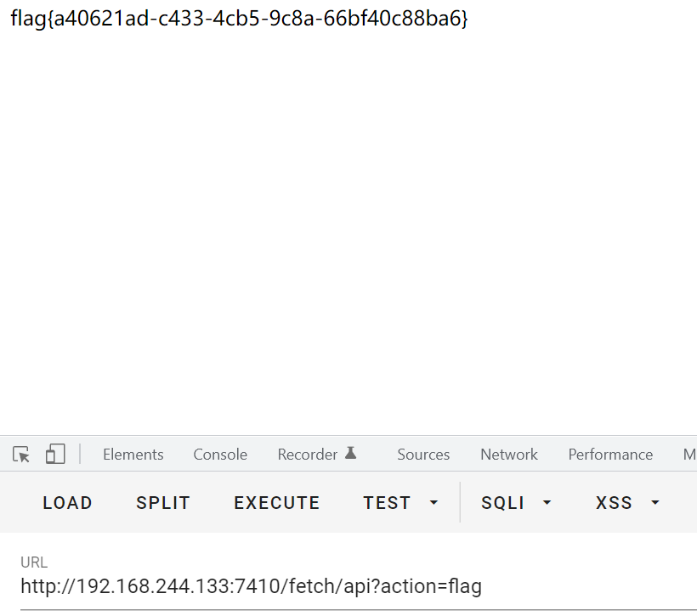Toggle the device toolbar icon
The width and height of the screenshot is (697, 616).
point(55,455)
